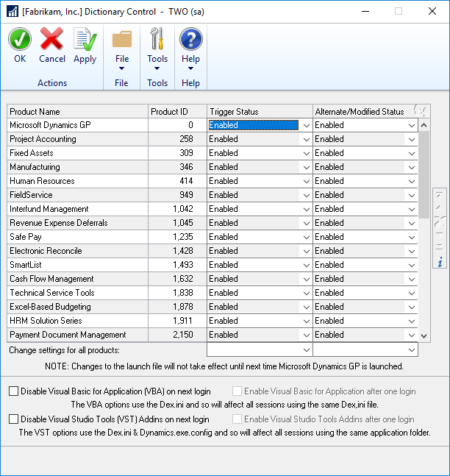The width and height of the screenshot is (450, 476).
Task: Click the OK button label
Action: (x=20, y=59)
